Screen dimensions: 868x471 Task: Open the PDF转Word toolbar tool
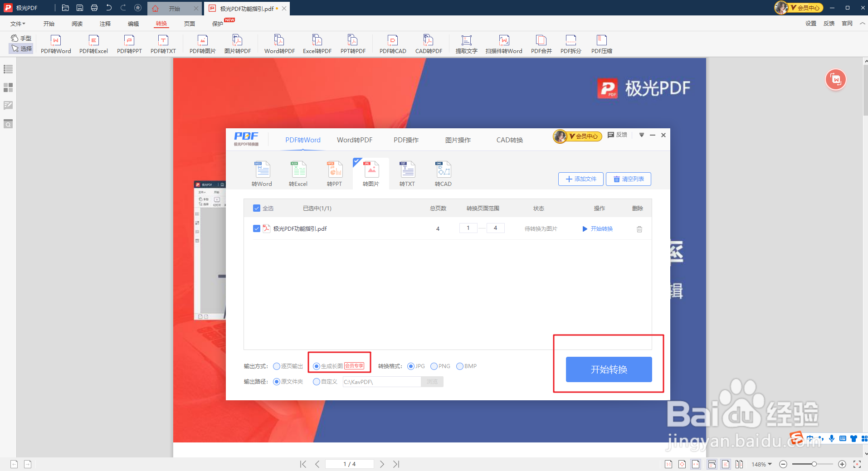click(56, 44)
